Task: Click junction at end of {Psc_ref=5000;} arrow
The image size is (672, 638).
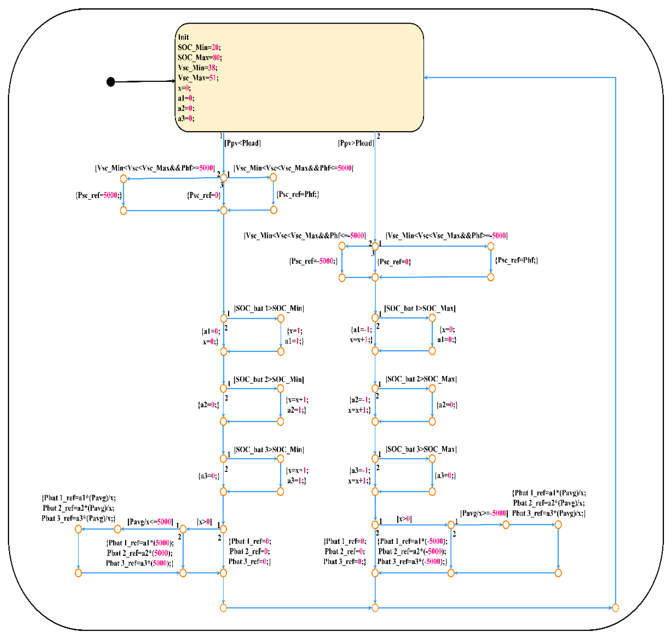Action: click(123, 211)
